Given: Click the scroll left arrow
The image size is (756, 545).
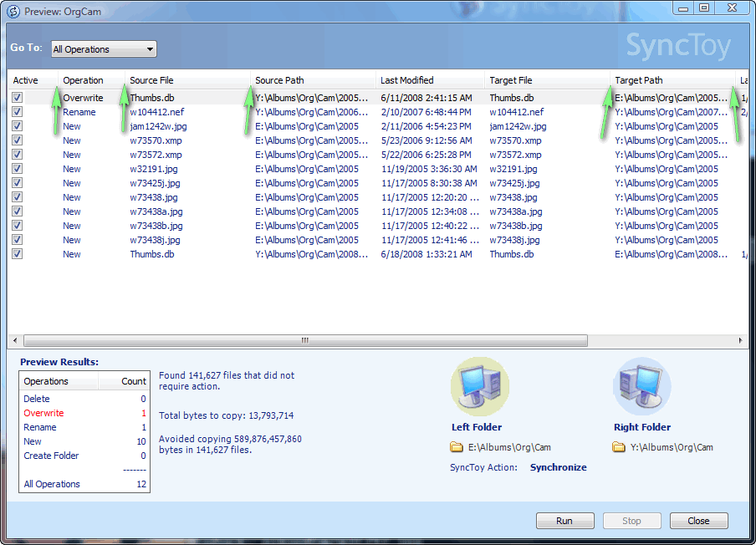Looking at the screenshot, I should 15,341.
